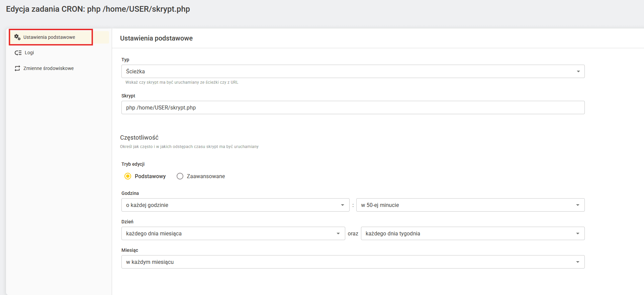Open the 'w 50-ej minucie' dropdown
Viewport: 644px width, 295px height.
pos(470,205)
